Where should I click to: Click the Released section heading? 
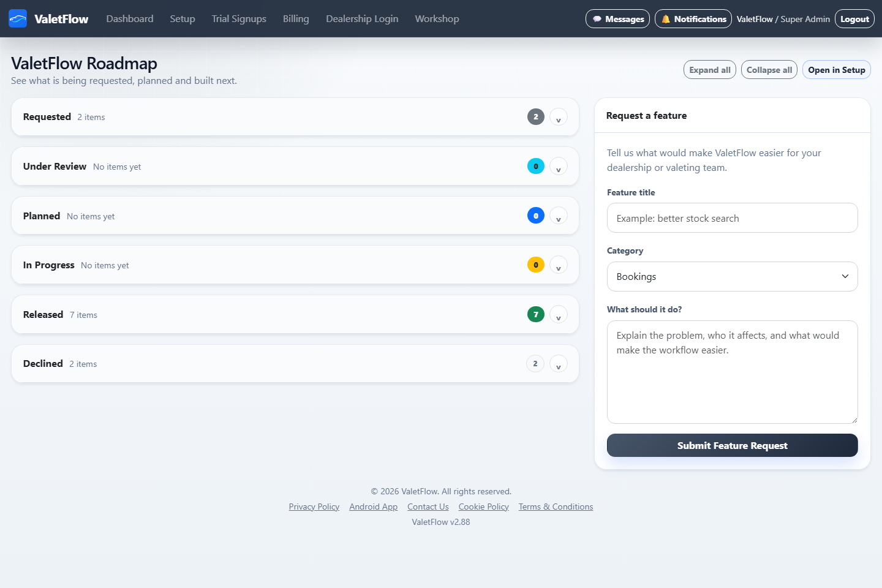point(43,314)
